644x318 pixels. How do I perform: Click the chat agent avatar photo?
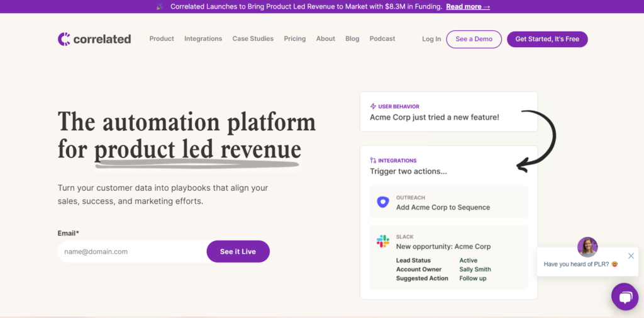(x=587, y=247)
